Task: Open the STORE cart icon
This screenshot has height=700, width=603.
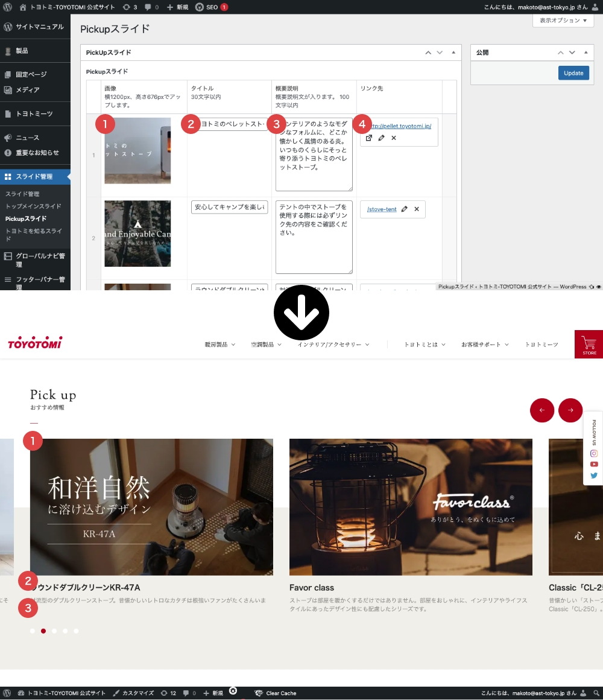Action: 589,344
